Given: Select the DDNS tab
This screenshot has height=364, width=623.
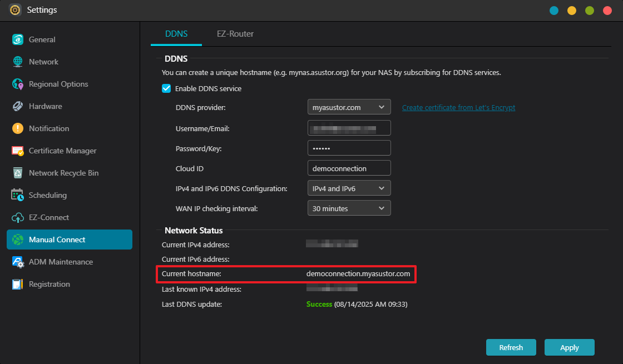Looking at the screenshot, I should point(176,34).
